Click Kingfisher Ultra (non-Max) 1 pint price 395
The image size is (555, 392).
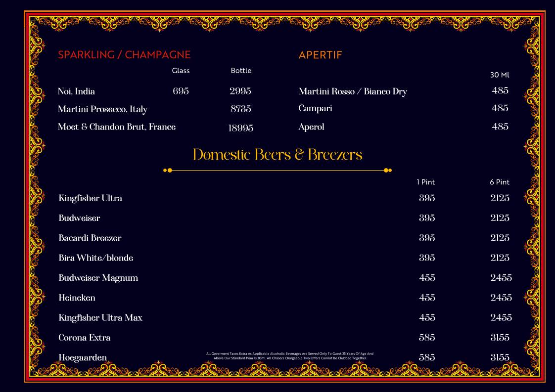[427, 198]
